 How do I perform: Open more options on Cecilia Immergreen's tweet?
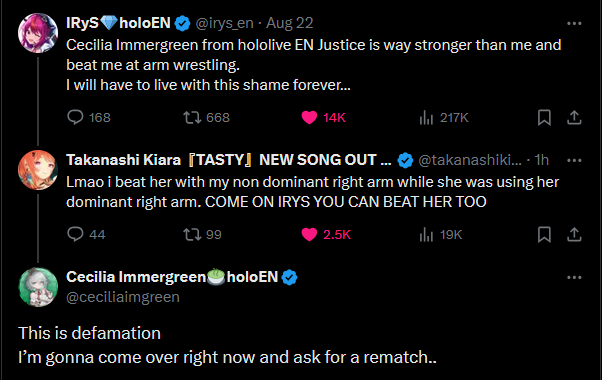(x=574, y=277)
